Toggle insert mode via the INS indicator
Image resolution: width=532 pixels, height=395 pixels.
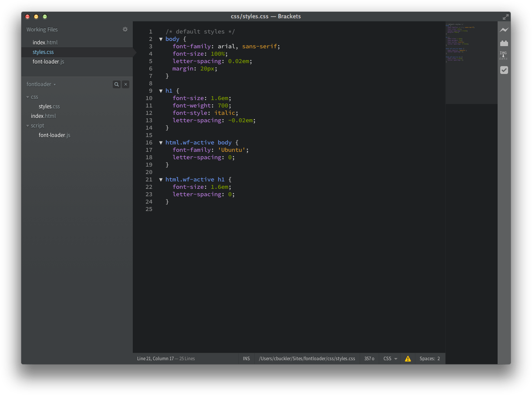coord(246,358)
